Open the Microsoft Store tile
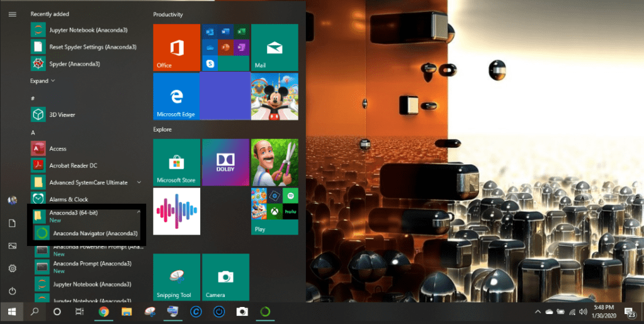644x324 pixels. [x=176, y=162]
